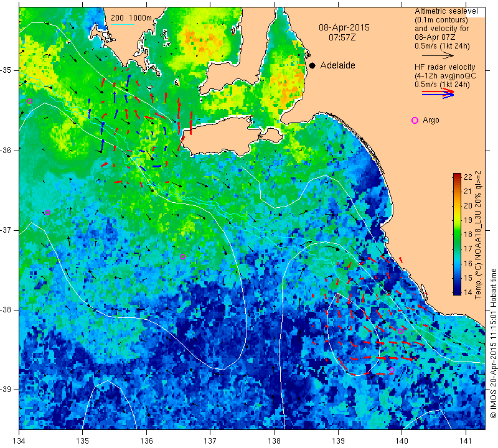Select the latitude axis label -38
The height and width of the screenshot is (448, 498).
tap(7, 310)
